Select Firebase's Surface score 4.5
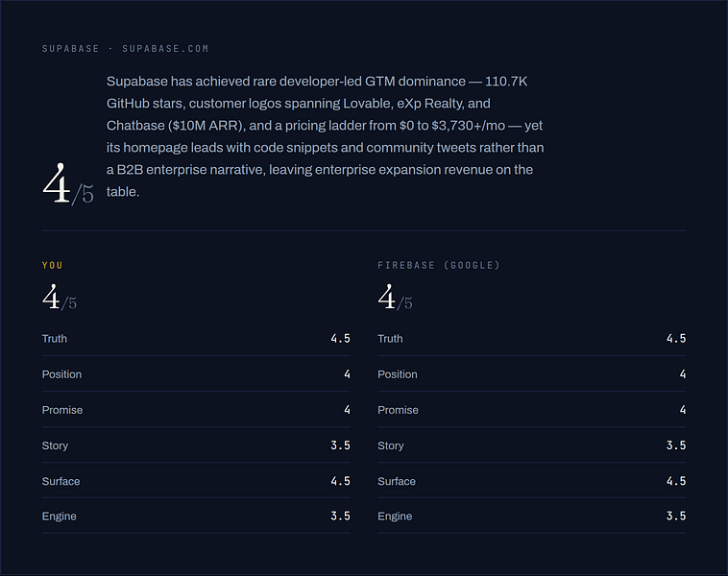Image resolution: width=728 pixels, height=576 pixels. pos(676,481)
